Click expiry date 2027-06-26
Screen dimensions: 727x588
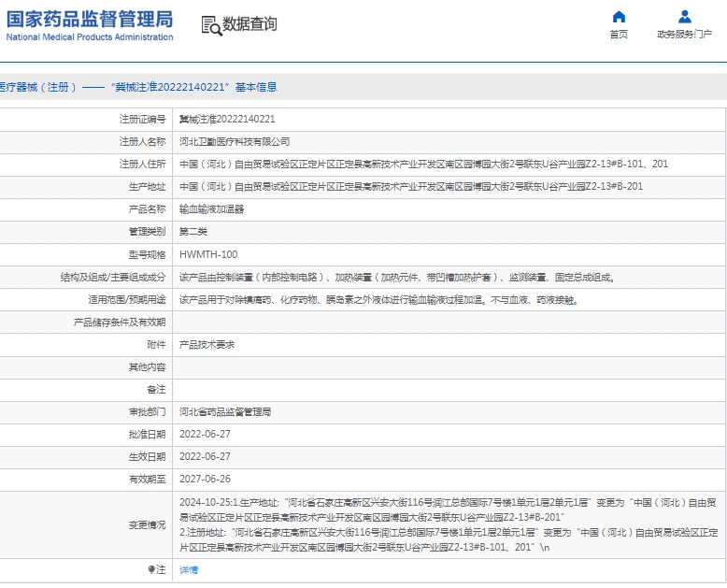click(x=205, y=479)
